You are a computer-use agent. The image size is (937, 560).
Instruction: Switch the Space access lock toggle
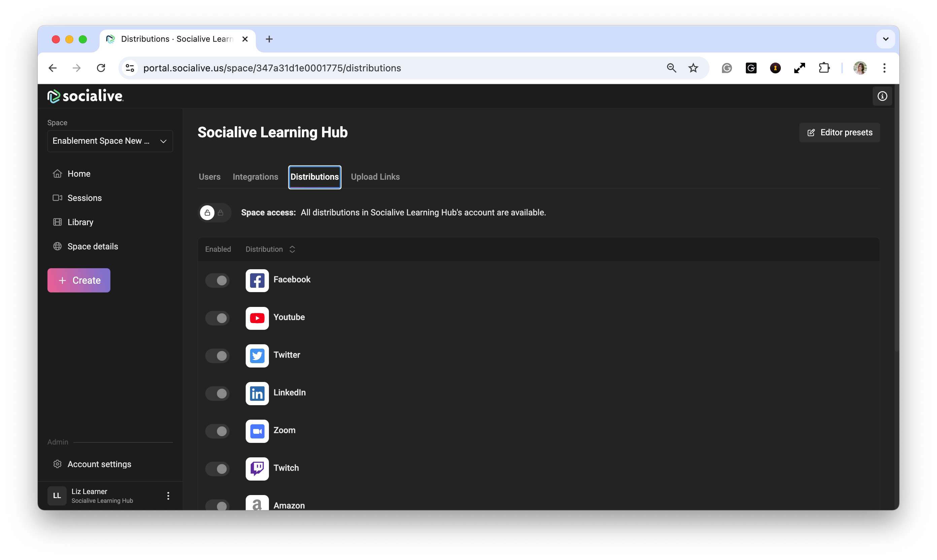coord(214,213)
